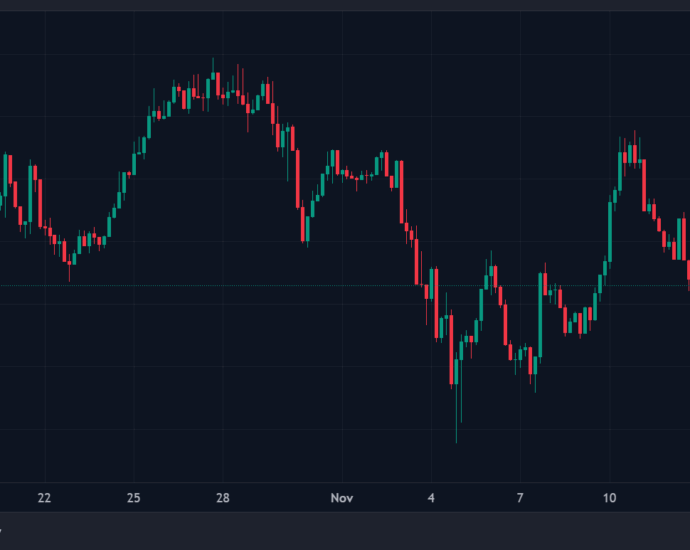
Task: Click the 28 date label on time axis
Action: pos(223,498)
